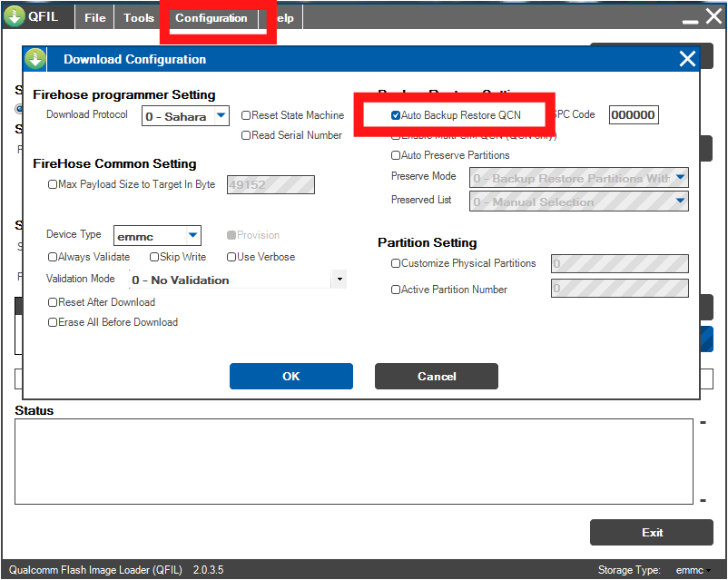Check Max Payload Size to Target option
This screenshot has width=728, height=580.
[53, 184]
